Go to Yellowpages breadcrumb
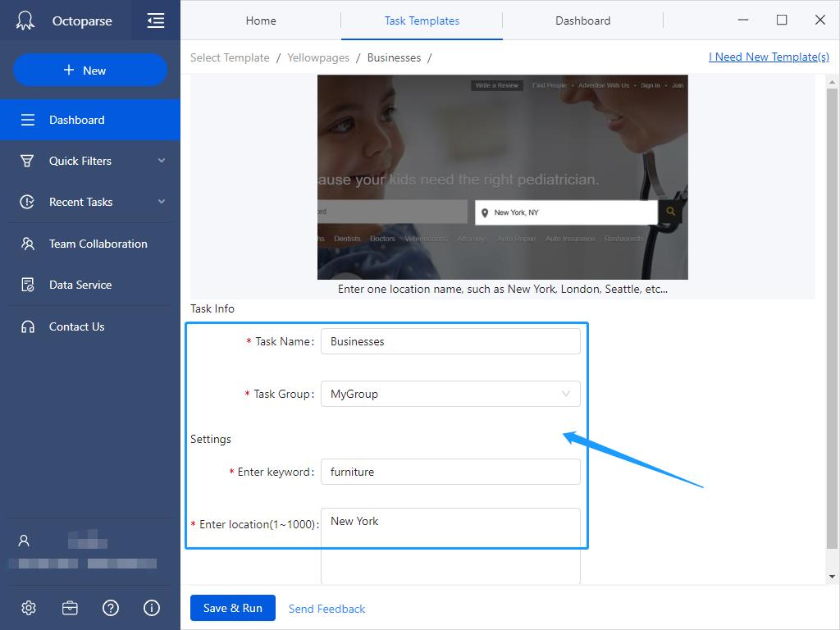The width and height of the screenshot is (840, 630). point(318,57)
